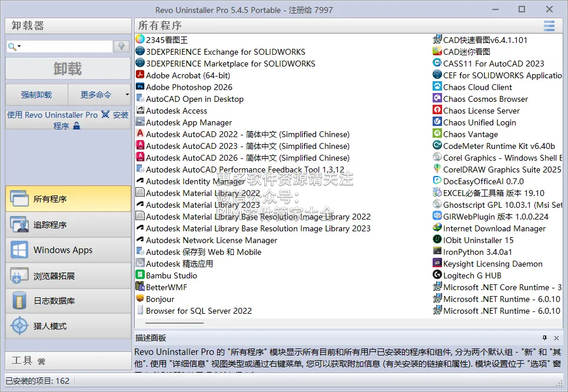568x392 pixels.
Task: Click the CodeMeter Runtime Kit icon
Action: (437, 145)
